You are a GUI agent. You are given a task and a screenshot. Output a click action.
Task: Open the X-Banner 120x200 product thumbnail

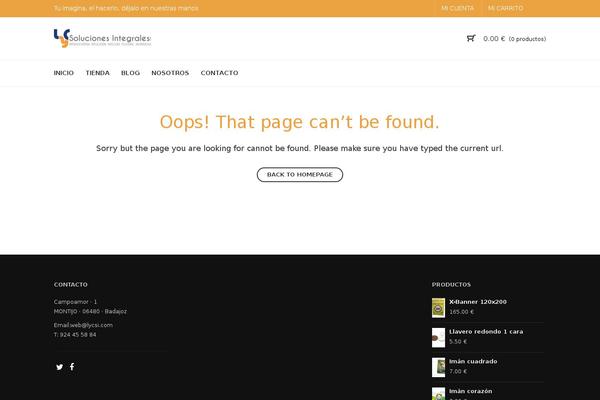pyautogui.click(x=439, y=308)
